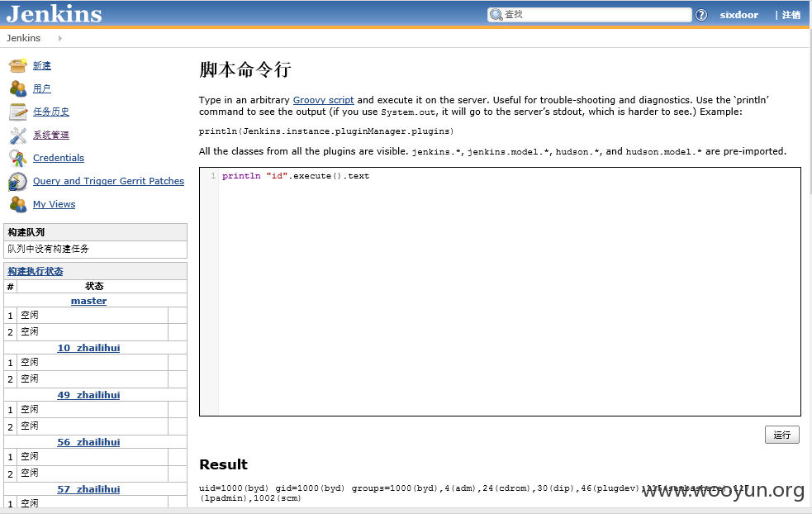Open the 系统管理 wrench tools icon
This screenshot has height=514, width=812.
[x=17, y=136]
